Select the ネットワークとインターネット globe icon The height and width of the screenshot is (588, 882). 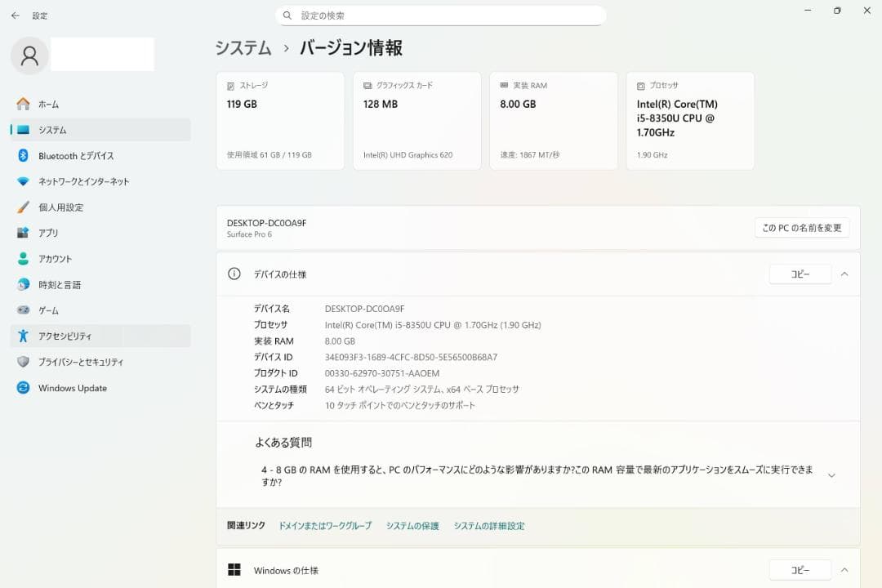click(24, 181)
